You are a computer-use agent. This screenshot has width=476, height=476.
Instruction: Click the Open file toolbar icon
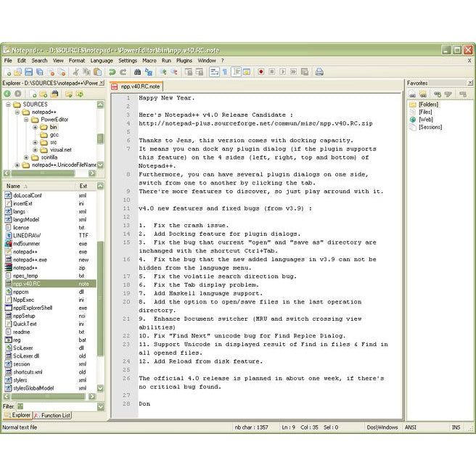[18, 72]
